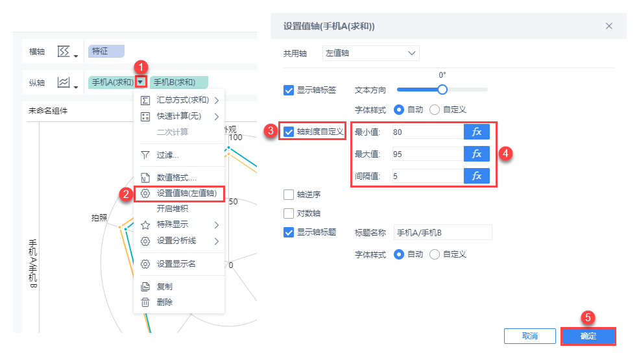Toggle the 轴刻度自定义 checkbox
The width and height of the screenshot is (639, 364).
(289, 132)
